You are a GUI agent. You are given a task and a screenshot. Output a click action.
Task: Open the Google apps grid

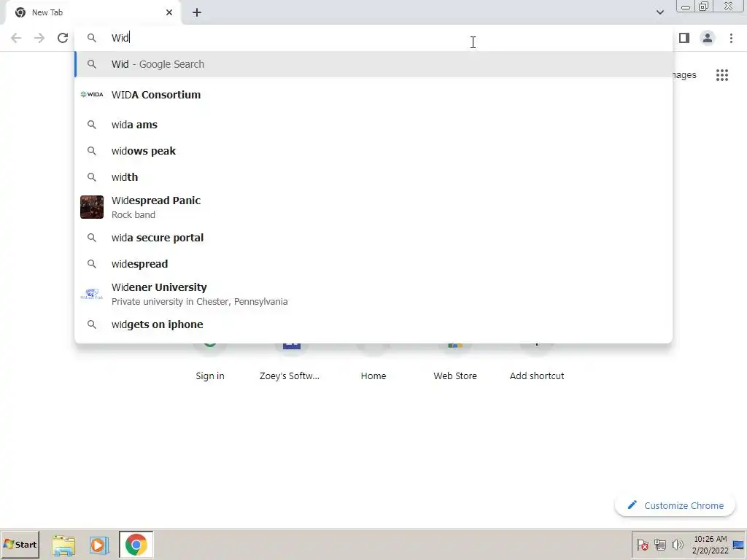click(722, 75)
